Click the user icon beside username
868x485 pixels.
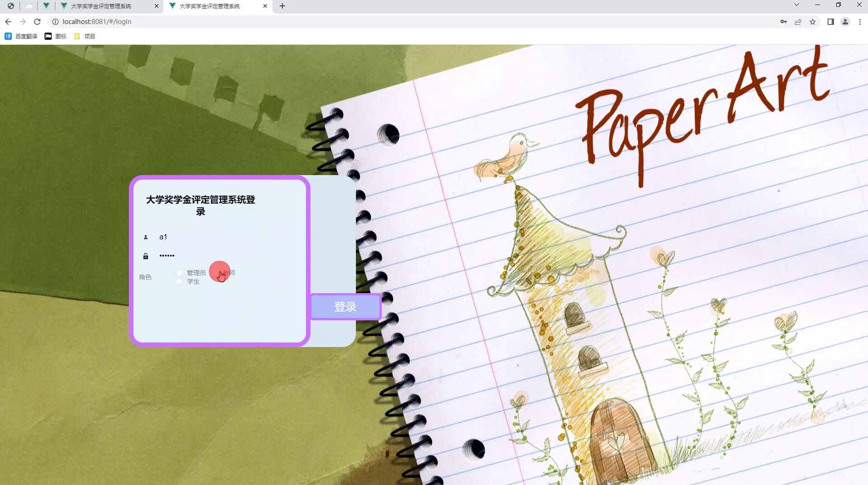[146, 237]
